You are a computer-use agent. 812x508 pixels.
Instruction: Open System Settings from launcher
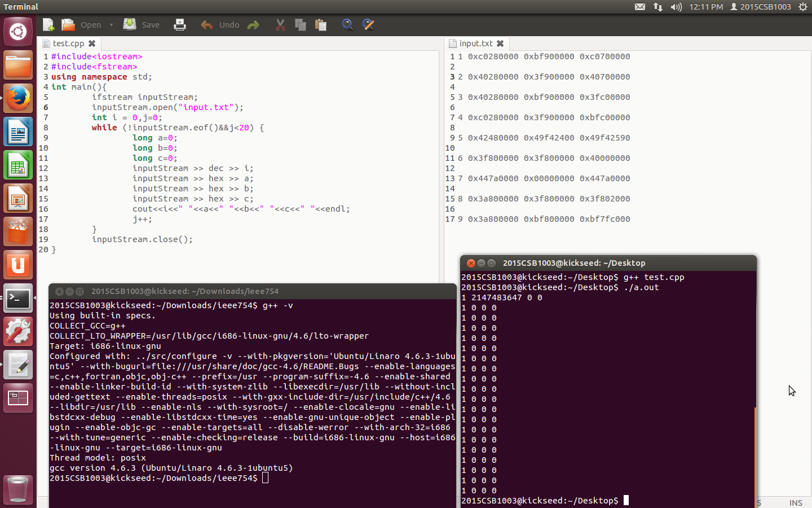click(x=18, y=331)
